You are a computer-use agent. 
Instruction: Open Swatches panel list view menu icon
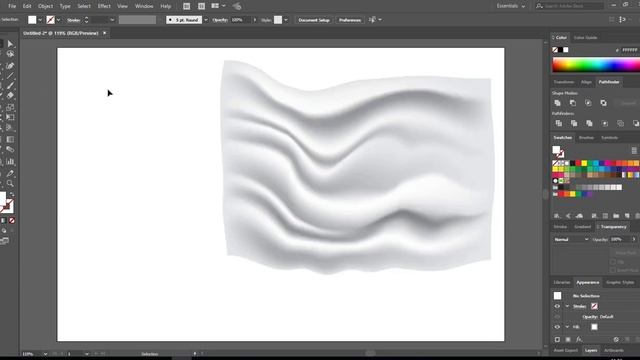(634, 151)
